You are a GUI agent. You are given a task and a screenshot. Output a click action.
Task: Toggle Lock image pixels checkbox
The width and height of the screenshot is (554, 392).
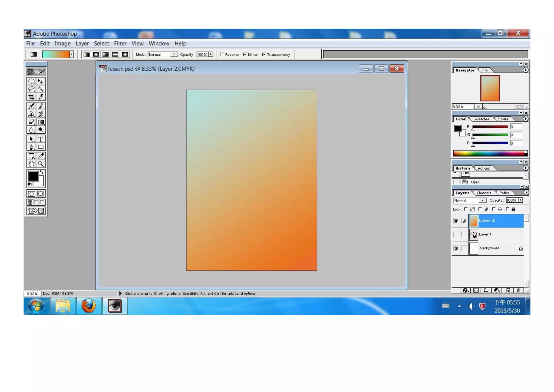pos(480,209)
